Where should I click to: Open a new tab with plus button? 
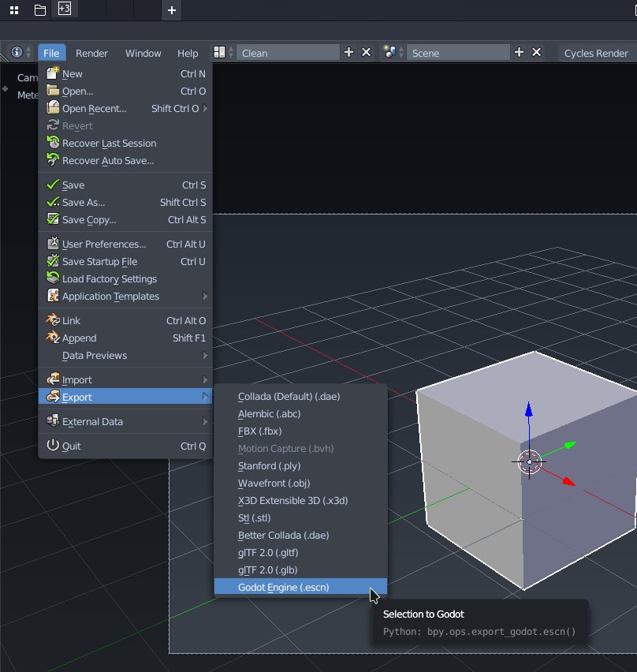coord(171,9)
